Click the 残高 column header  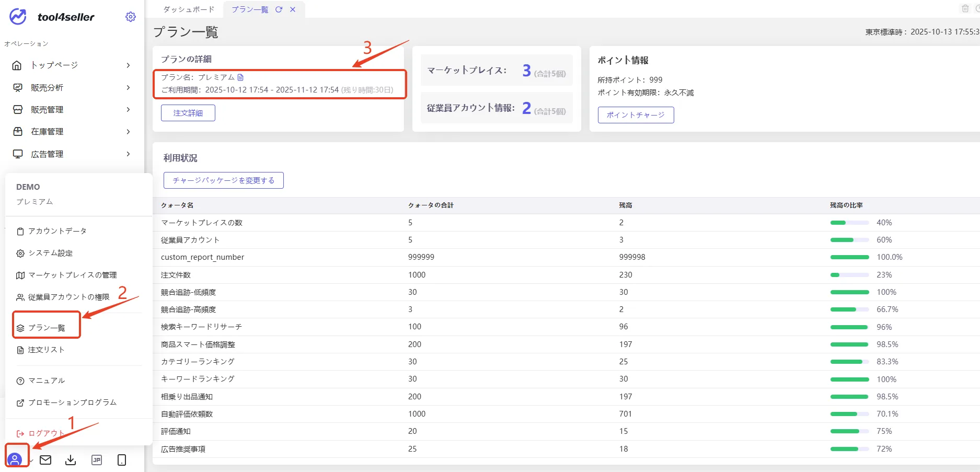[x=626, y=205]
